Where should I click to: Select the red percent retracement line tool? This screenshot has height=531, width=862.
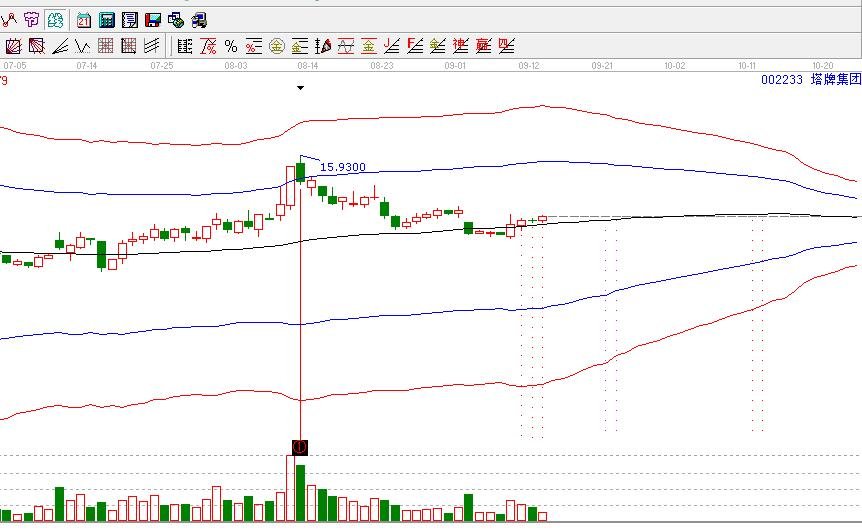pyautogui.click(x=208, y=46)
